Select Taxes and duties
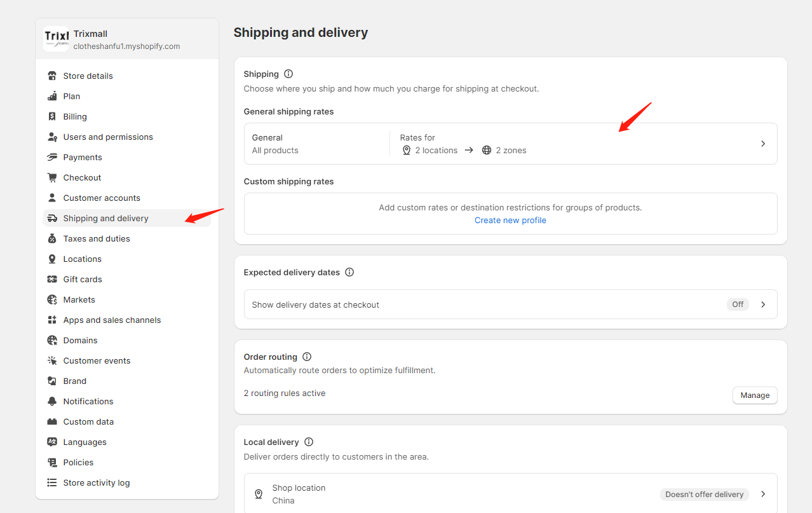 pyautogui.click(x=127, y=238)
